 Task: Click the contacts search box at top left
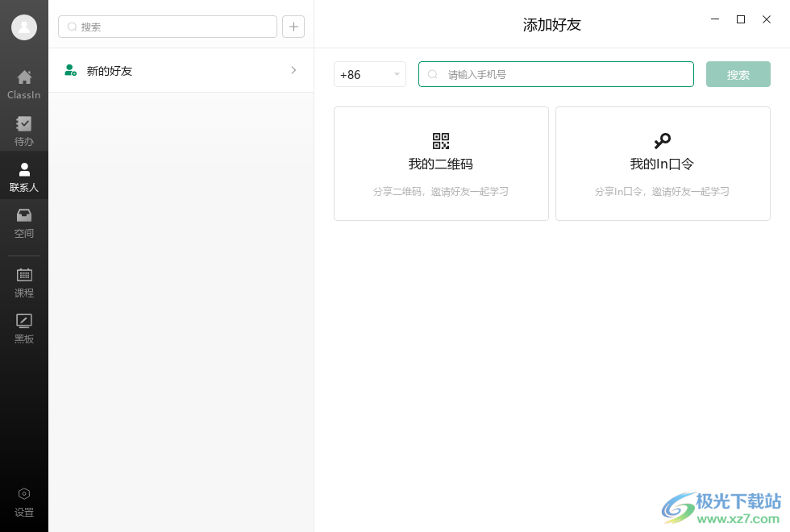(168, 27)
